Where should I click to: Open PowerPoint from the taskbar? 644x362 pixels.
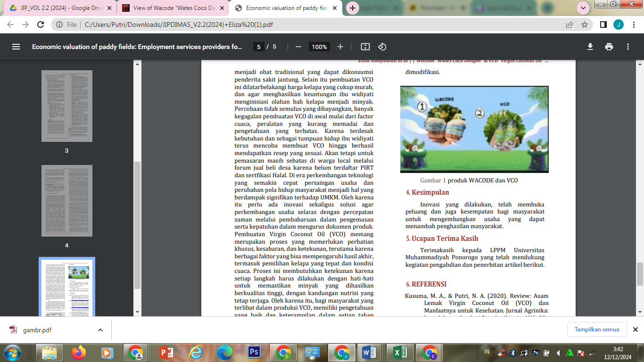point(166,353)
